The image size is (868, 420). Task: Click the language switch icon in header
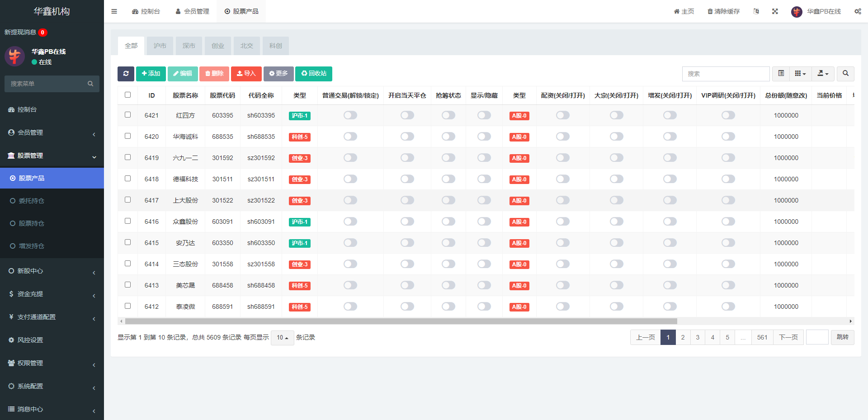[756, 11]
